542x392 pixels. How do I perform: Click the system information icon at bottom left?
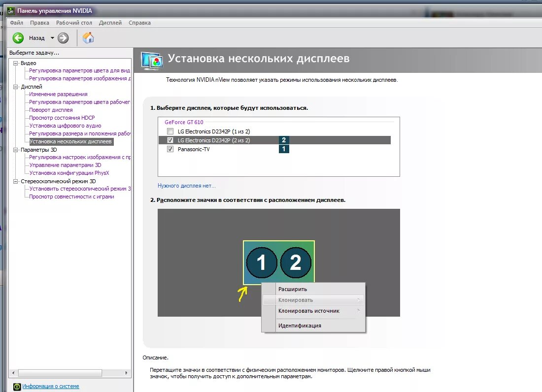pyautogui.click(x=17, y=387)
